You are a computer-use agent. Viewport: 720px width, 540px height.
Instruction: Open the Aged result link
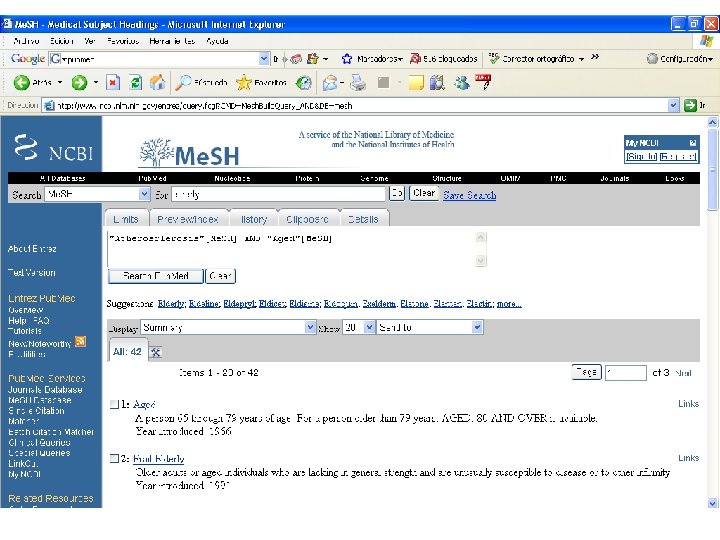(144, 404)
